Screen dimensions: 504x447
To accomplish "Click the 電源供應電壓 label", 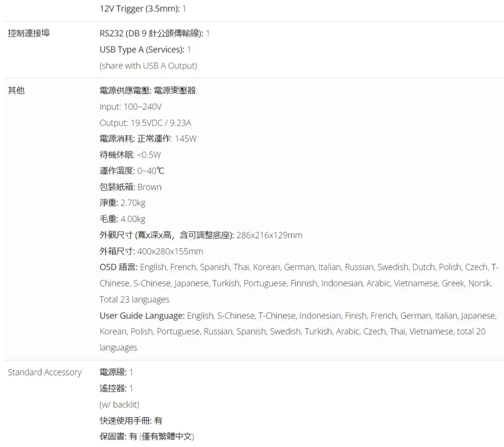I will pyautogui.click(x=125, y=91).
